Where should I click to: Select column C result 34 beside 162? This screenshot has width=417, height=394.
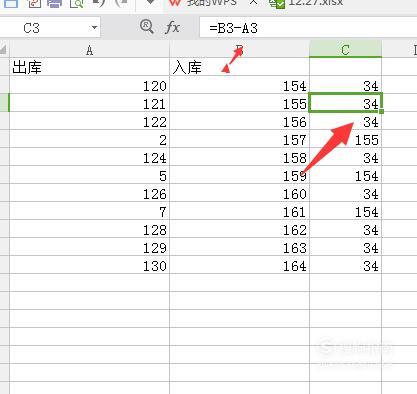(345, 229)
